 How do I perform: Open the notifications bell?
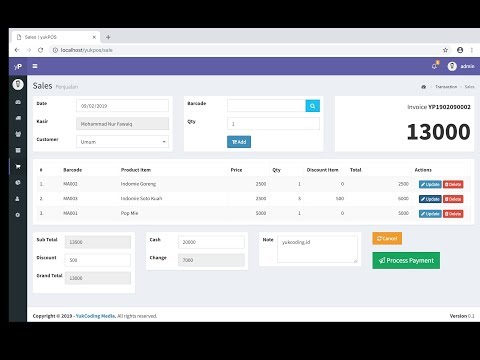[434, 66]
